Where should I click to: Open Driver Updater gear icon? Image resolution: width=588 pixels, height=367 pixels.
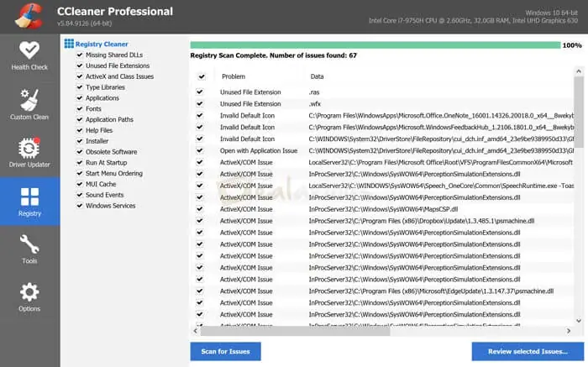click(29, 148)
